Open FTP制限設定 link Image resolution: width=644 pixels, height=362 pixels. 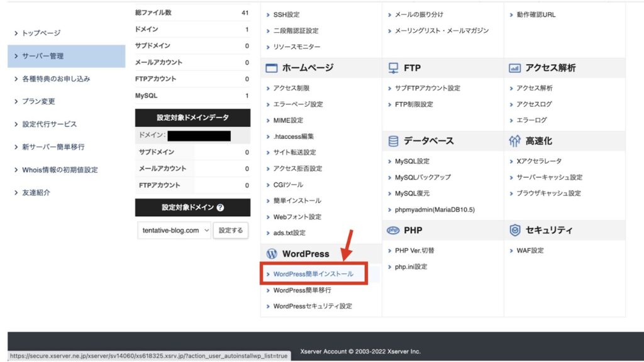pos(414,104)
